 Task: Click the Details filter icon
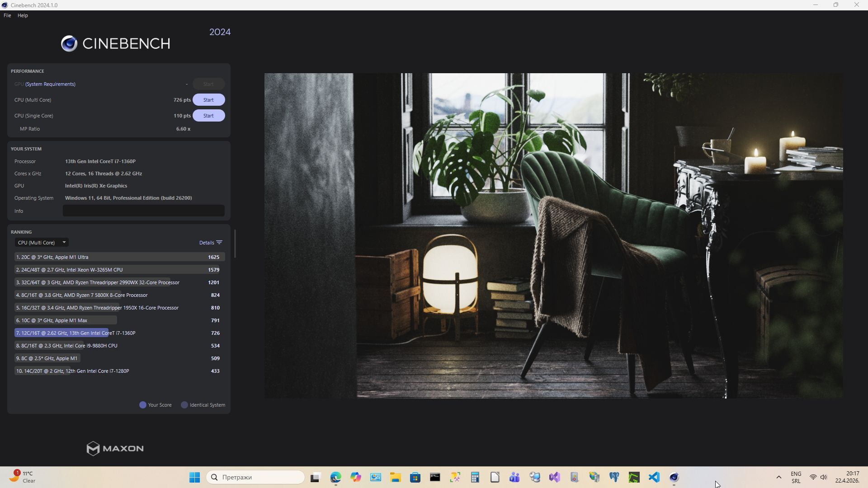[219, 243]
